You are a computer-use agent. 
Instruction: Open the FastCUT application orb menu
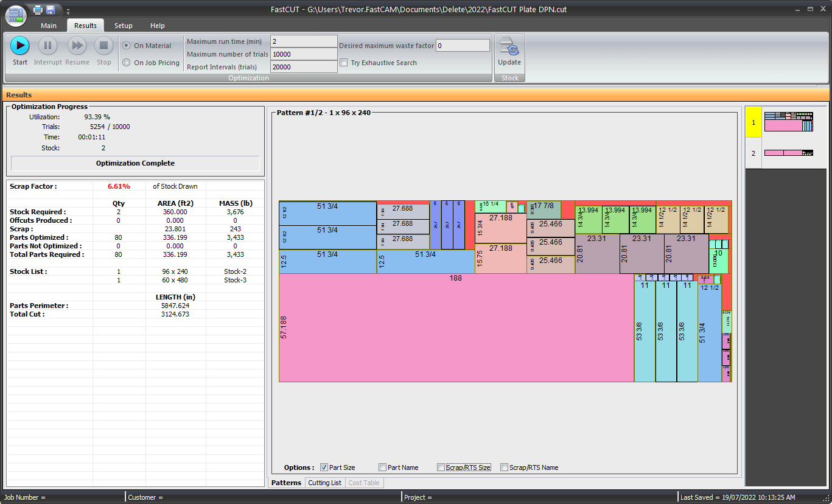tap(16, 15)
